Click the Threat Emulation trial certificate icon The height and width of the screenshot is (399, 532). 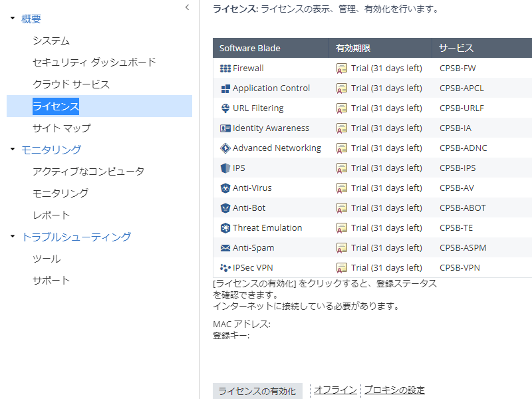point(342,228)
